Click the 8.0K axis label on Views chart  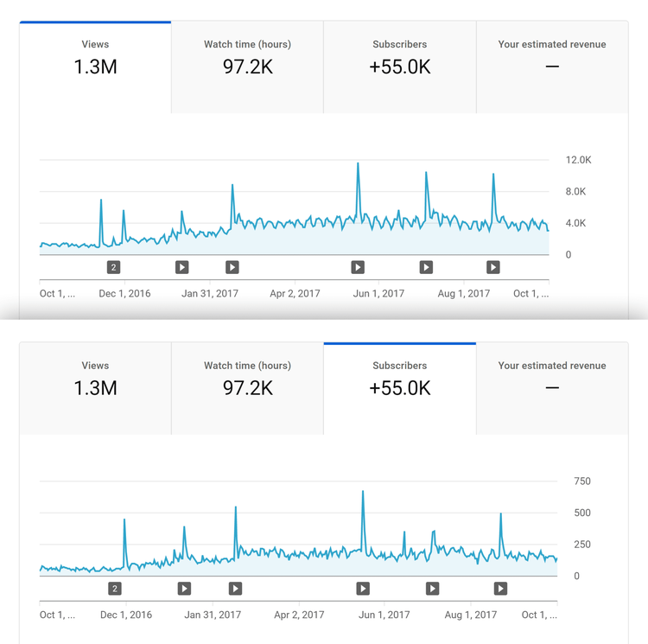(x=575, y=191)
